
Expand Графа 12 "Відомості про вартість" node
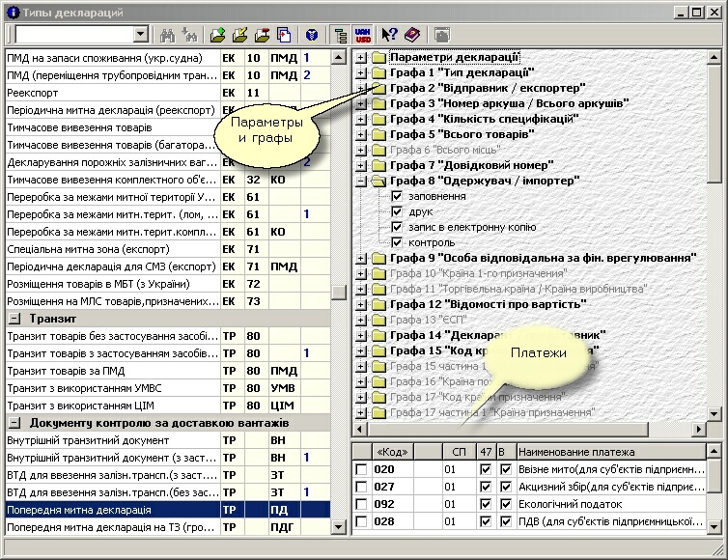pos(361,304)
